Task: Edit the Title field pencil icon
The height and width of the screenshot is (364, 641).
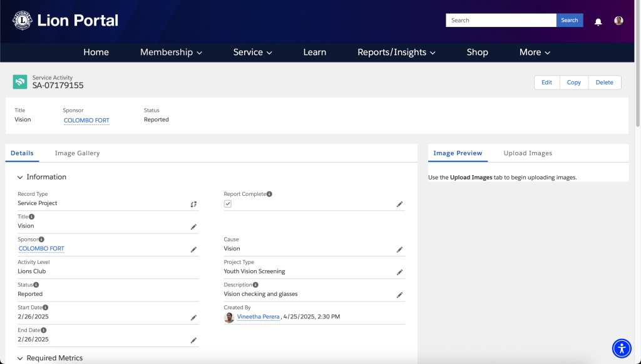Action: (x=194, y=227)
